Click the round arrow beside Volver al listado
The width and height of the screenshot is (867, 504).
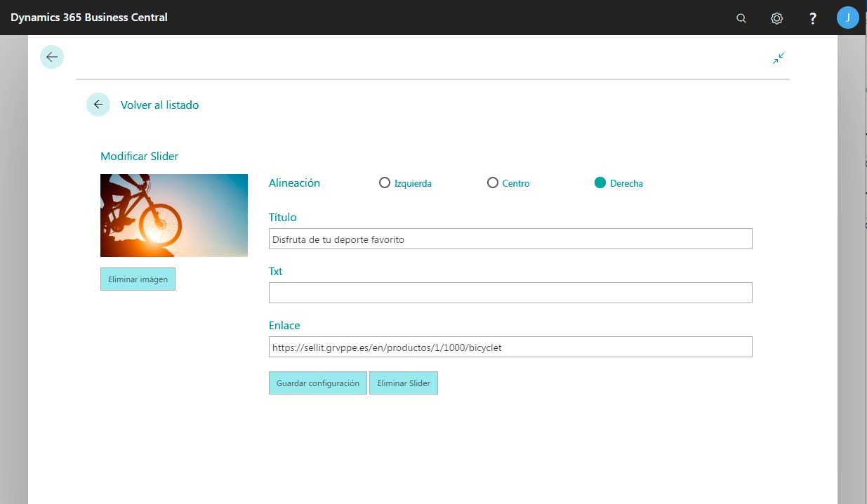(98, 105)
